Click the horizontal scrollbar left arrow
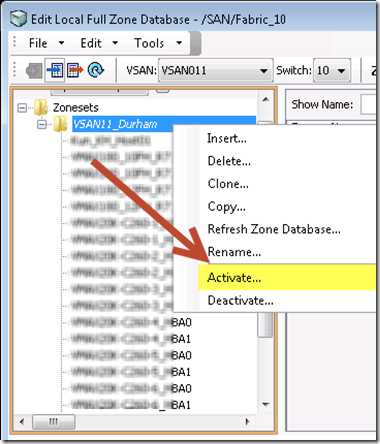This screenshot has height=444, width=380. (x=22, y=422)
